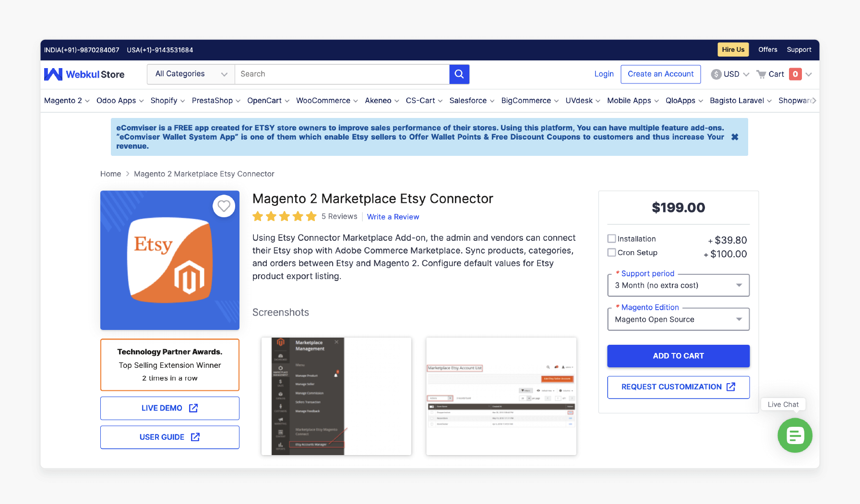Open the All Categories dropdown
Screen dimensions: 860x504
pyautogui.click(x=191, y=74)
